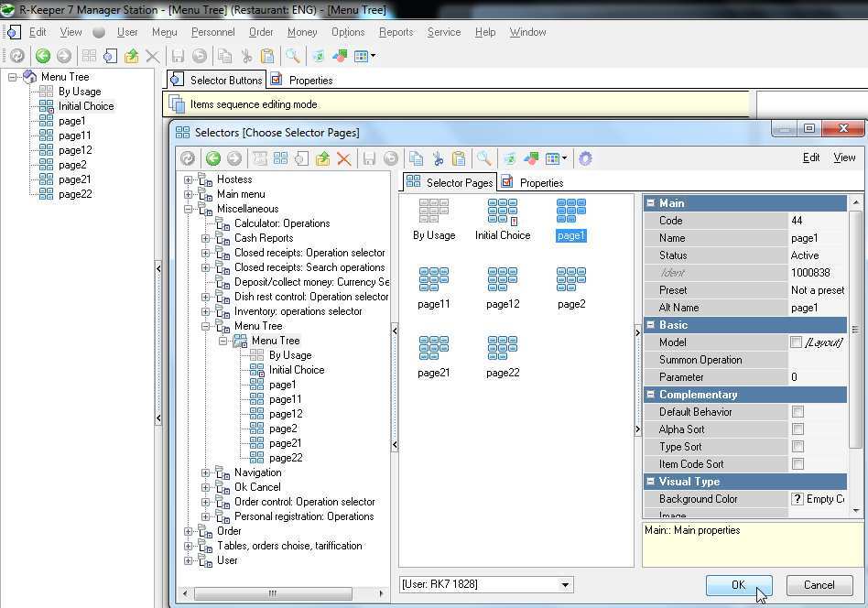Open the Reports menu
868x608 pixels.
click(x=396, y=32)
